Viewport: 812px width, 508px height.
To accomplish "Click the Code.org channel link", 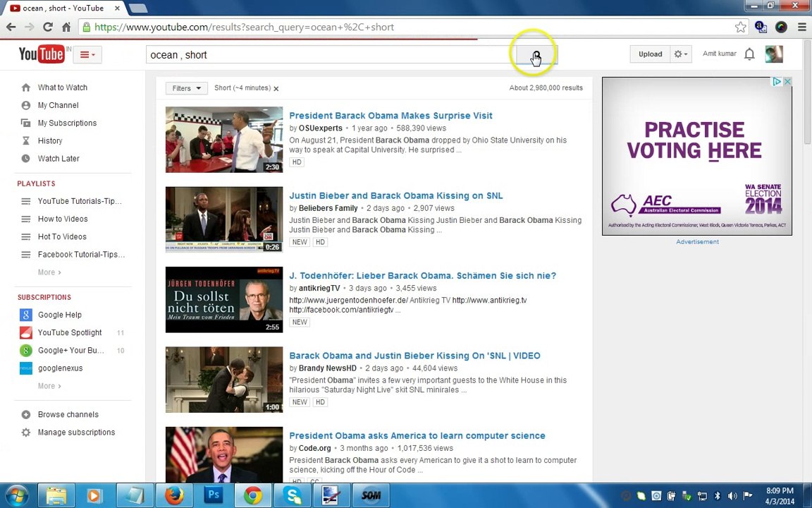I will pos(315,449).
